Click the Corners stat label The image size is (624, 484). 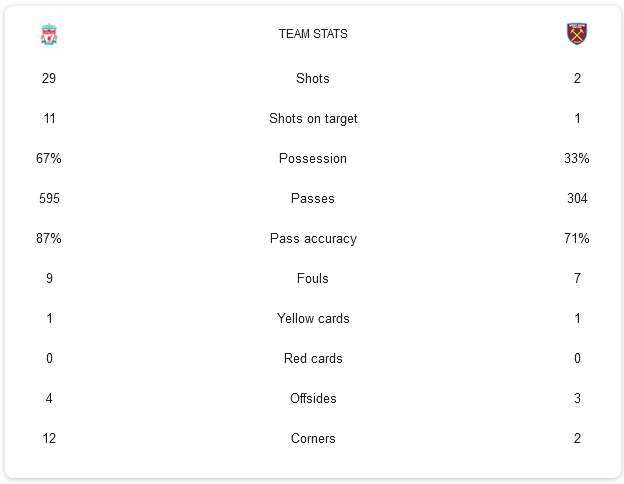coord(313,438)
